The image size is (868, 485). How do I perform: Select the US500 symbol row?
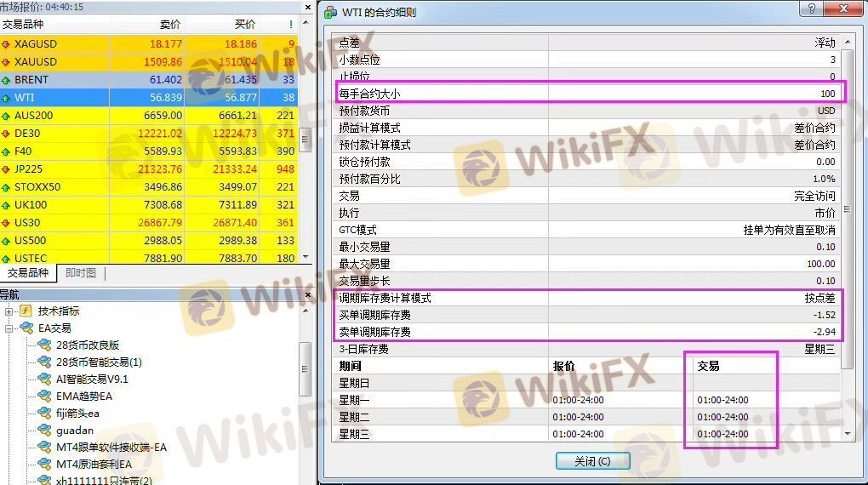click(149, 240)
